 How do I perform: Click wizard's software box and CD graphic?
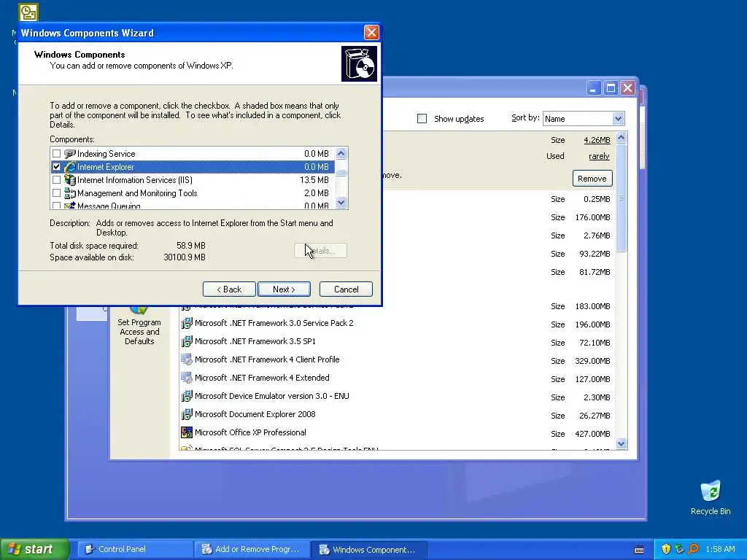click(x=359, y=64)
